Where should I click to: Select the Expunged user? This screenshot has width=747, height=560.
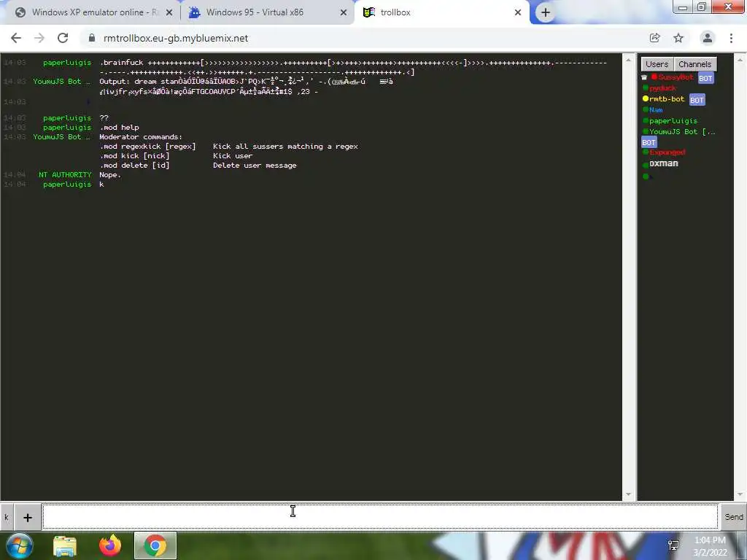[667, 152]
